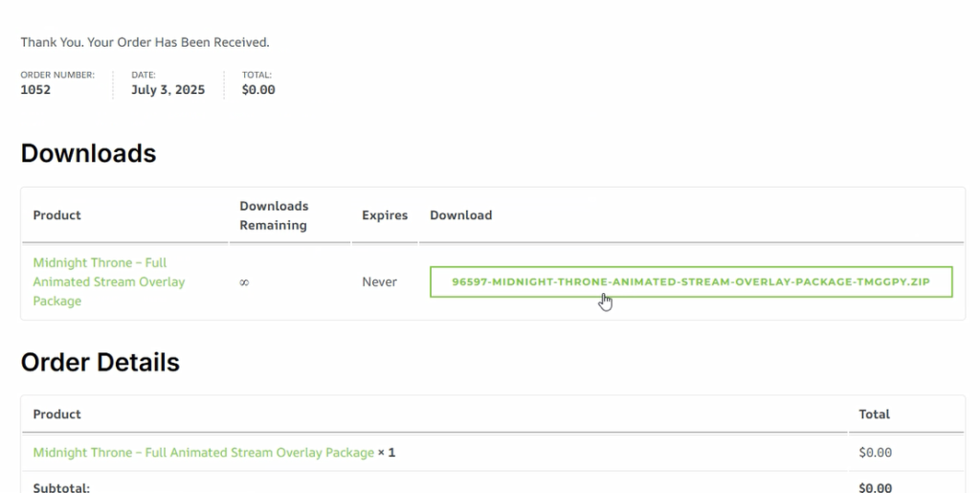The height and width of the screenshot is (493, 980).
Task: Click the Expires column header
Action: (385, 215)
